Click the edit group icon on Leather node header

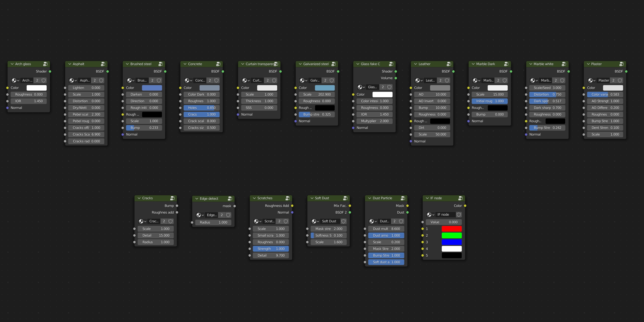[x=448, y=64]
